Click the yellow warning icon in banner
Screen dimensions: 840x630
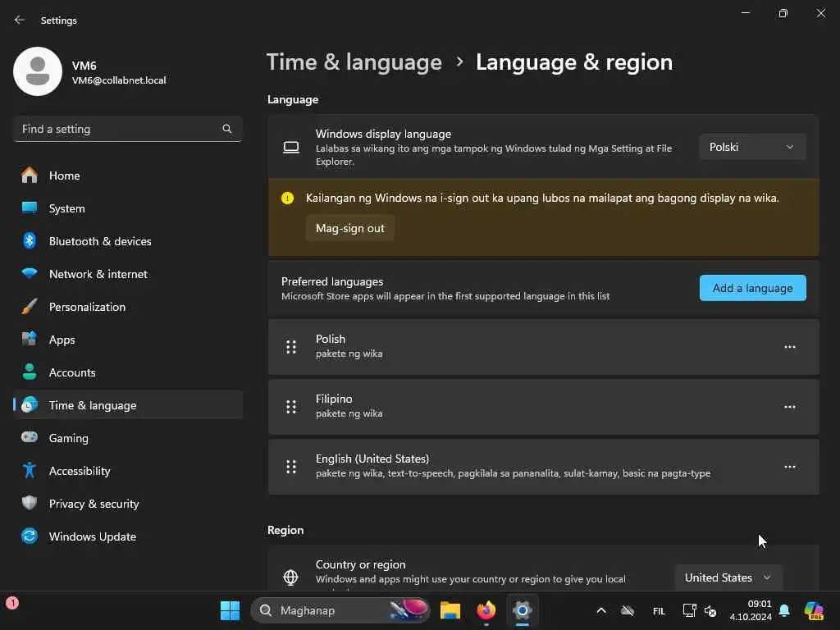point(288,199)
